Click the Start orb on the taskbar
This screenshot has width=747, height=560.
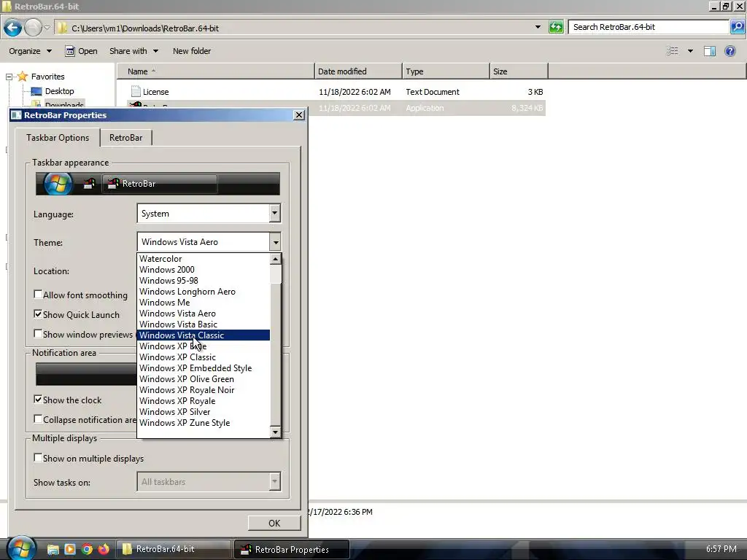21,548
